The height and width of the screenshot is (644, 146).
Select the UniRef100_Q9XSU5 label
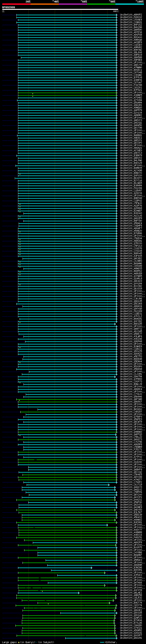tap(131, 613)
